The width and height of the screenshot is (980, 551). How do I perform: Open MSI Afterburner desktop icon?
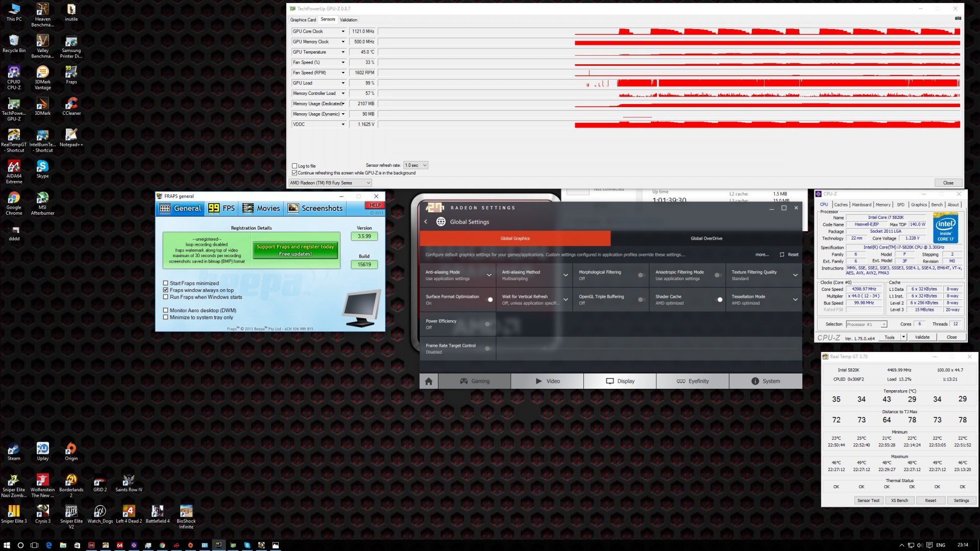pos(42,203)
